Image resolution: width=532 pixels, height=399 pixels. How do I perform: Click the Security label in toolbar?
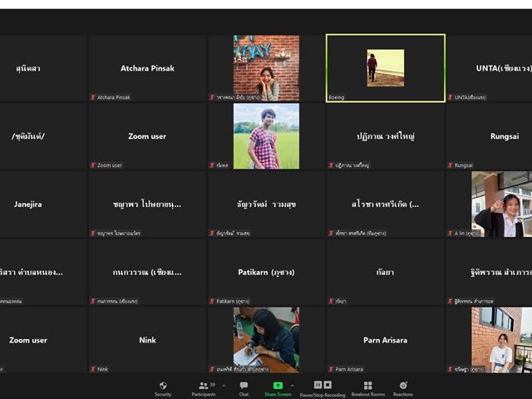tap(163, 395)
